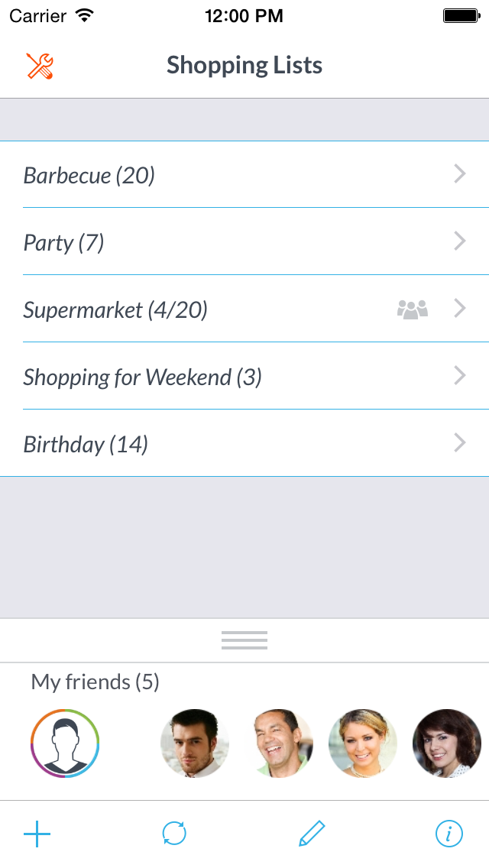Open the info icon
Image resolution: width=489 pixels, height=868 pixels.
449,834
